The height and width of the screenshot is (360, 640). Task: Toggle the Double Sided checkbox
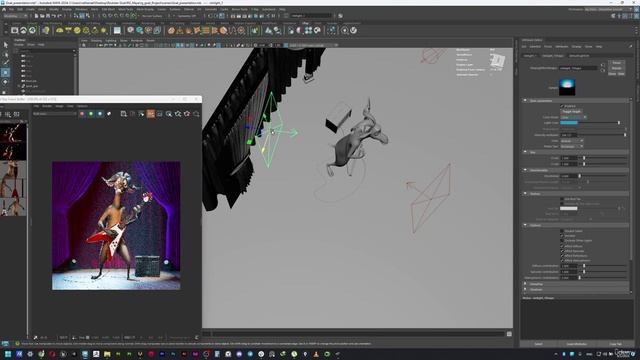[x=562, y=231]
